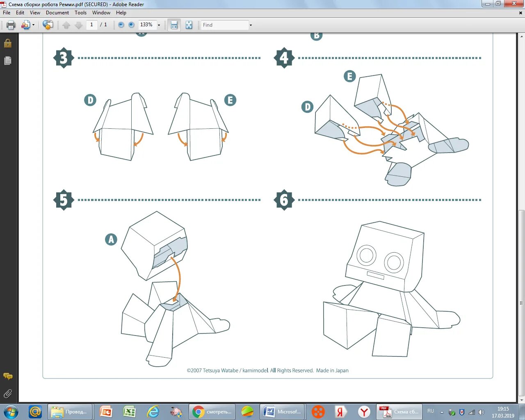This screenshot has height=420, width=525.
Task: Open the Yandex Browser Y taskbar icon
Action: [364, 412]
